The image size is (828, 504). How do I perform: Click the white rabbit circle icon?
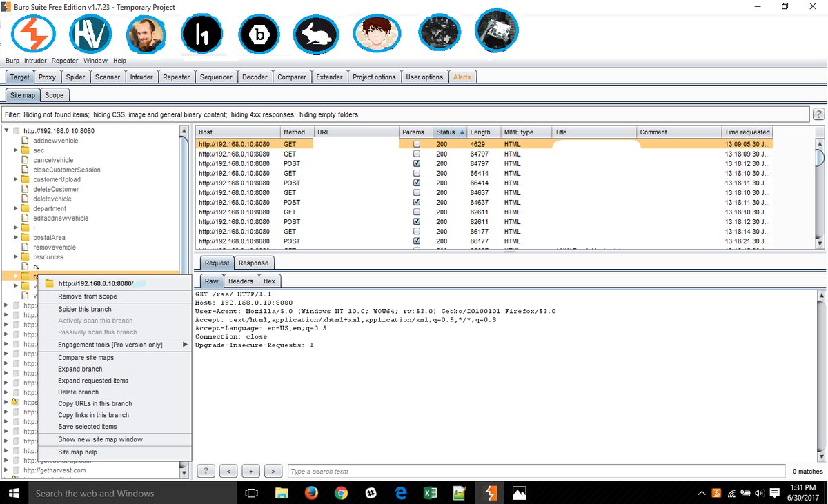(x=316, y=34)
